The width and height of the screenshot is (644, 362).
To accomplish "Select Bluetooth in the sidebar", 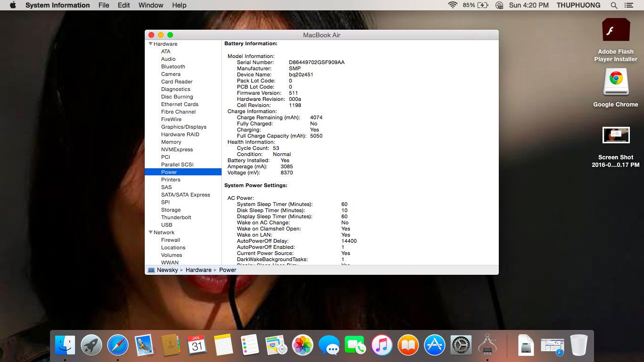I will click(173, 66).
